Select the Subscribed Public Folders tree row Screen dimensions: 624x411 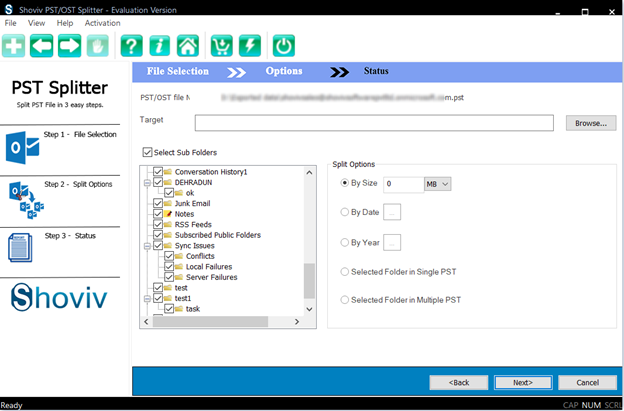tap(217, 235)
